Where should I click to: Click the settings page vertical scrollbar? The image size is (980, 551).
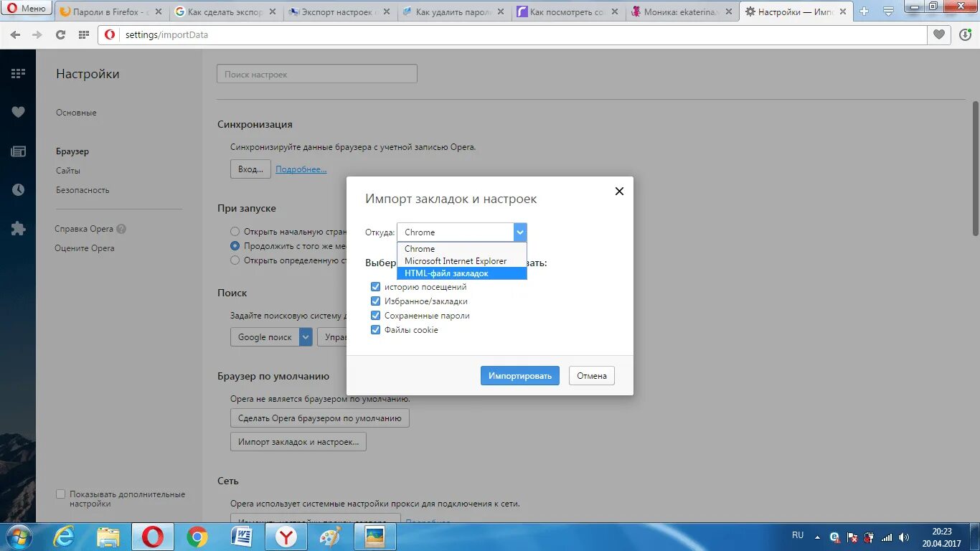pos(975,169)
